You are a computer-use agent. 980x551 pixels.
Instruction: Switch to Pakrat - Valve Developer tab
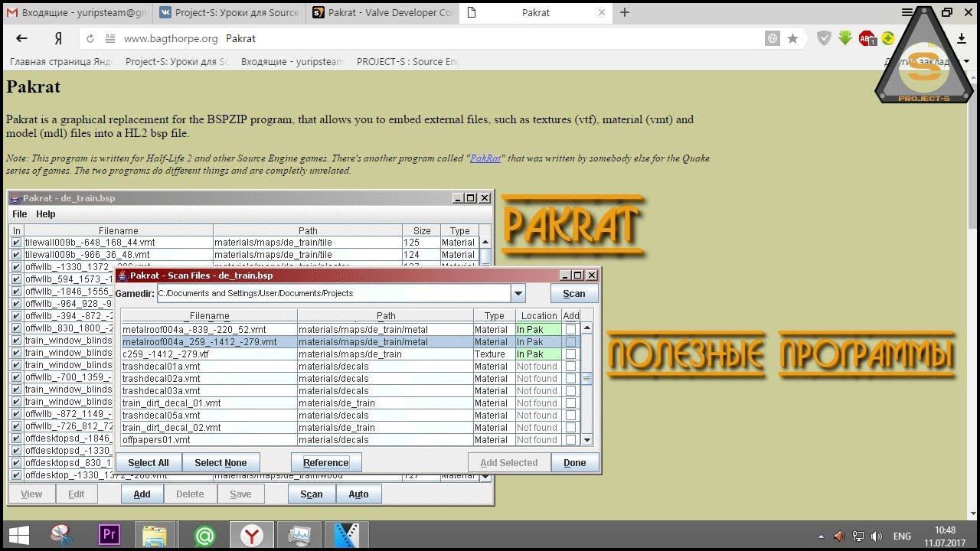tap(382, 12)
